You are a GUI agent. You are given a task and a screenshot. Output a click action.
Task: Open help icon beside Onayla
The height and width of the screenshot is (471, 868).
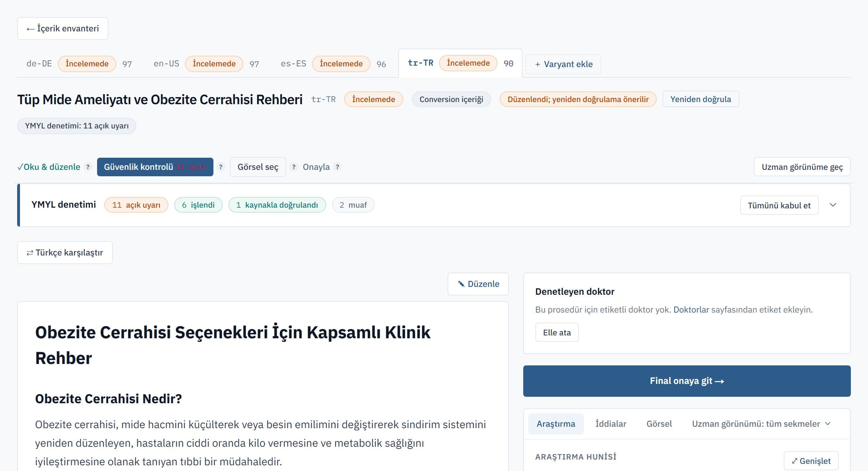tap(337, 167)
